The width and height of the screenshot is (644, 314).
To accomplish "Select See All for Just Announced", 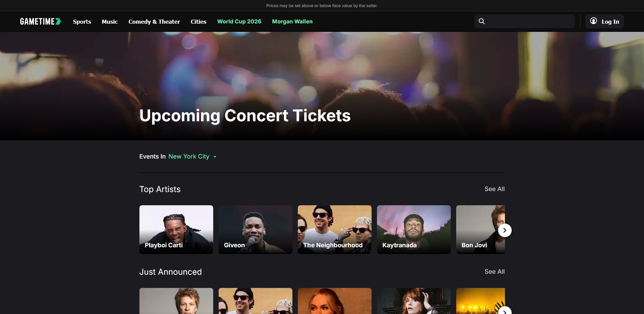I will (494, 272).
